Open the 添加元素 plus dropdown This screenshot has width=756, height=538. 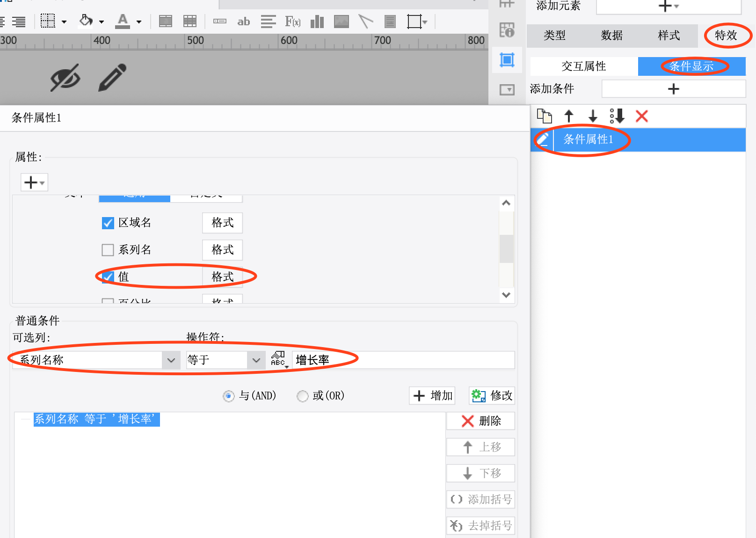669,7
